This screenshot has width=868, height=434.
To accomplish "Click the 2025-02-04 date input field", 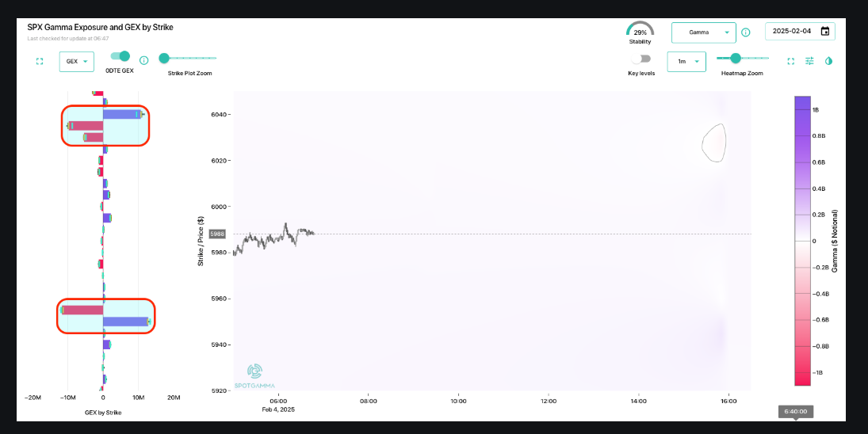I will tap(800, 31).
